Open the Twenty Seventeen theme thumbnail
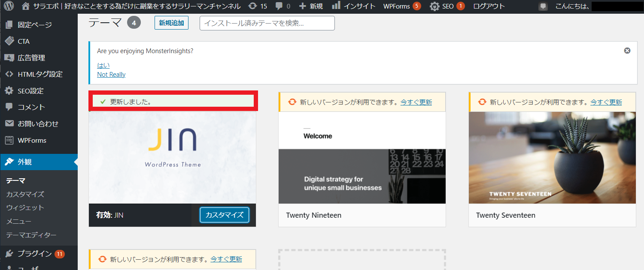The width and height of the screenshot is (644, 270). [x=552, y=158]
